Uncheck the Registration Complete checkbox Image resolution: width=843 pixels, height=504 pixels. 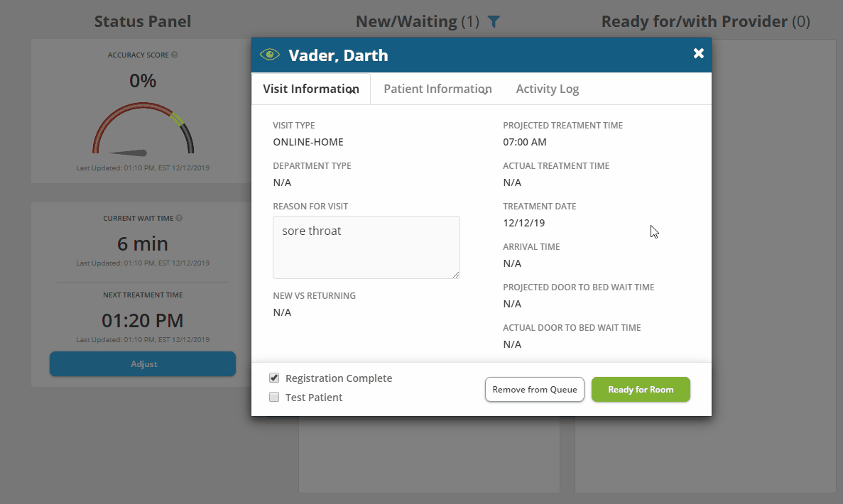tap(274, 378)
